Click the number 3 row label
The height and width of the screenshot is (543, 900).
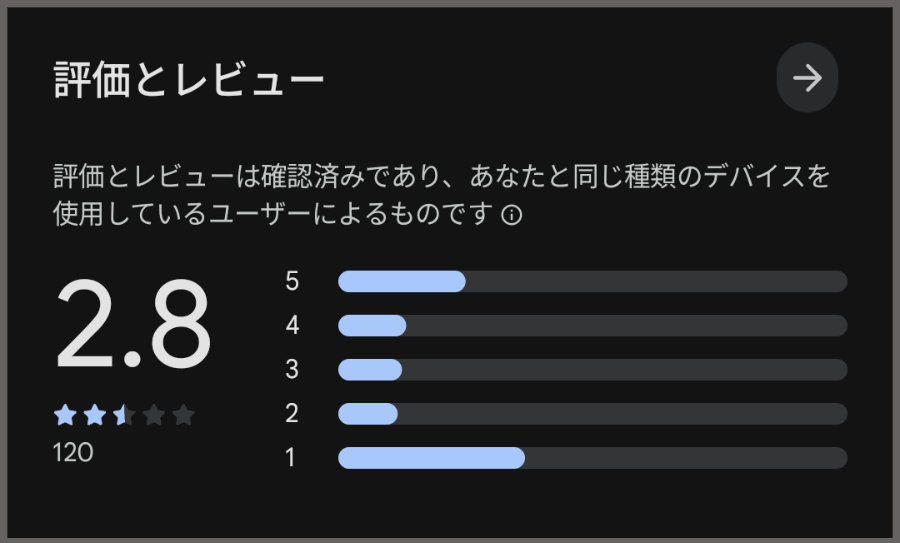(292, 369)
